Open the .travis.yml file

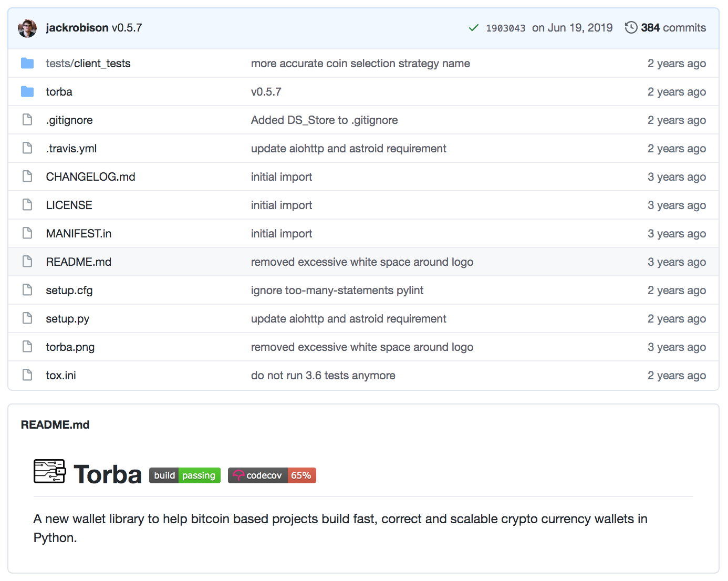pyautogui.click(x=71, y=149)
